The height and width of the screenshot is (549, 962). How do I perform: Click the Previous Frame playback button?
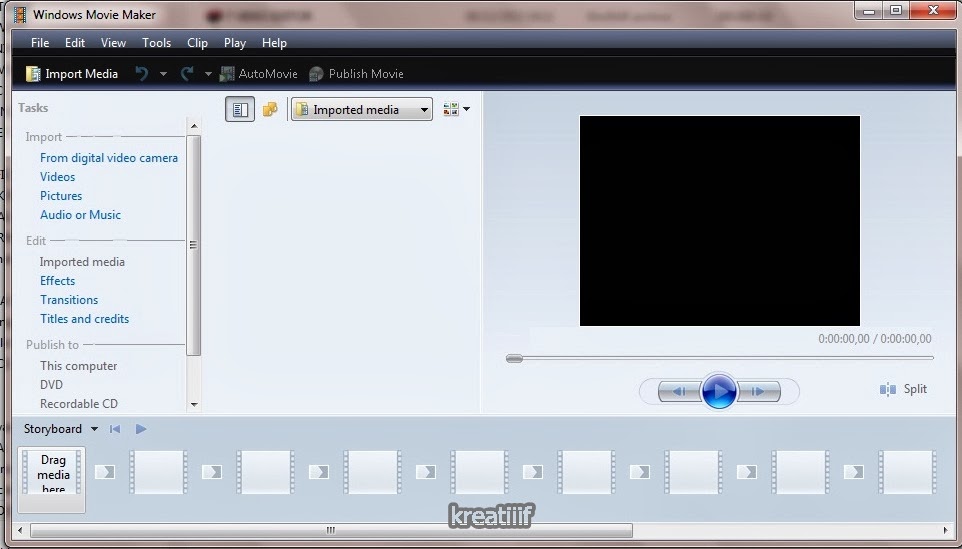679,391
